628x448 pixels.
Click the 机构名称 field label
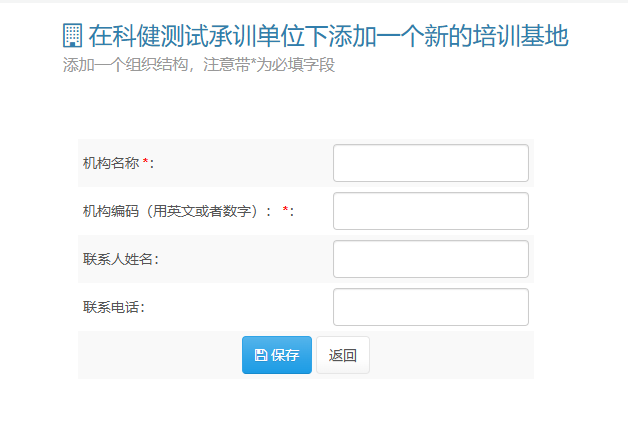[111, 163]
